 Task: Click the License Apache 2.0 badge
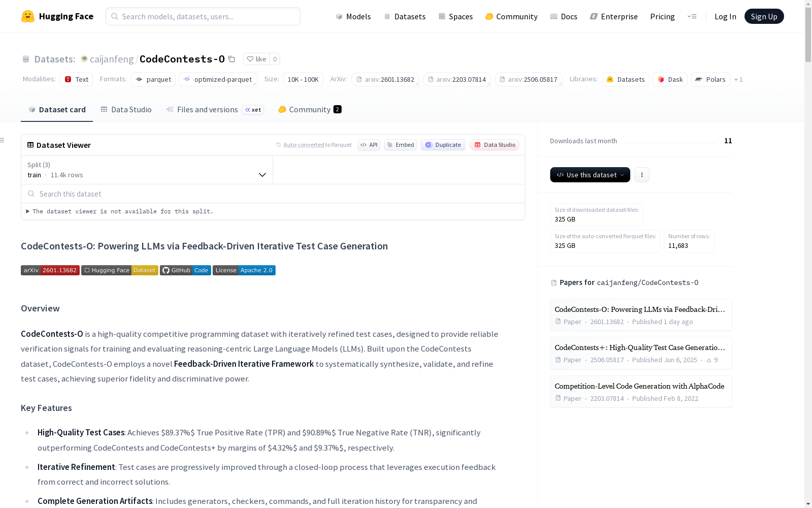pos(244,270)
